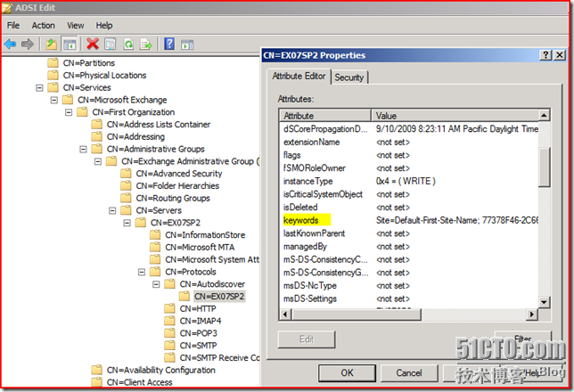The width and height of the screenshot is (574, 392).
Task: Collapse the CN=Microsoft Exchange node
Action: click(53, 100)
